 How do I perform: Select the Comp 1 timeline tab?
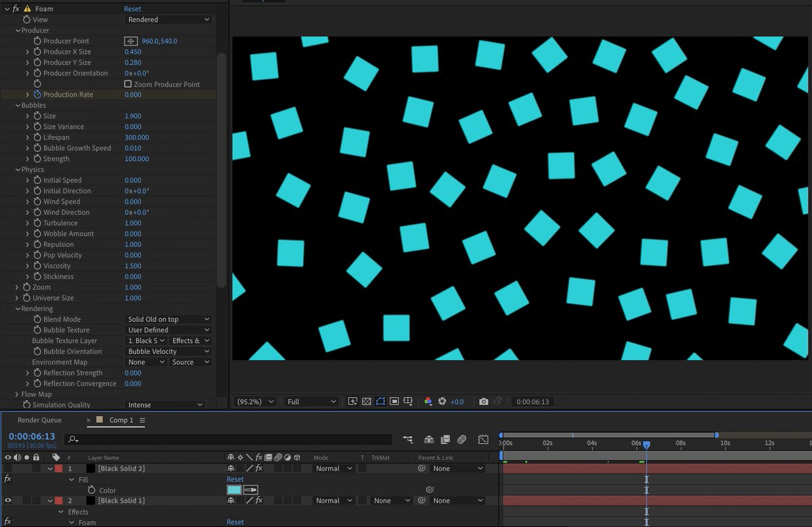(122, 420)
